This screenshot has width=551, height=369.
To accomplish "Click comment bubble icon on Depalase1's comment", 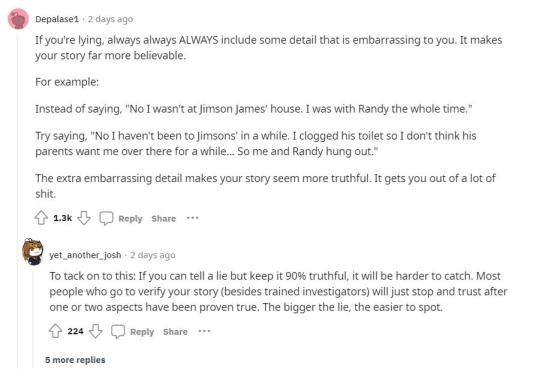I will (x=106, y=218).
